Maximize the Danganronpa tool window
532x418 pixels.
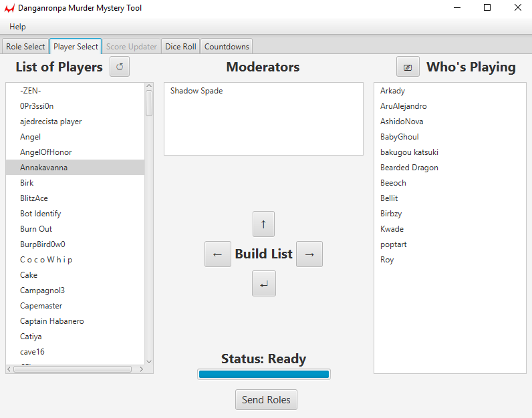487,7
